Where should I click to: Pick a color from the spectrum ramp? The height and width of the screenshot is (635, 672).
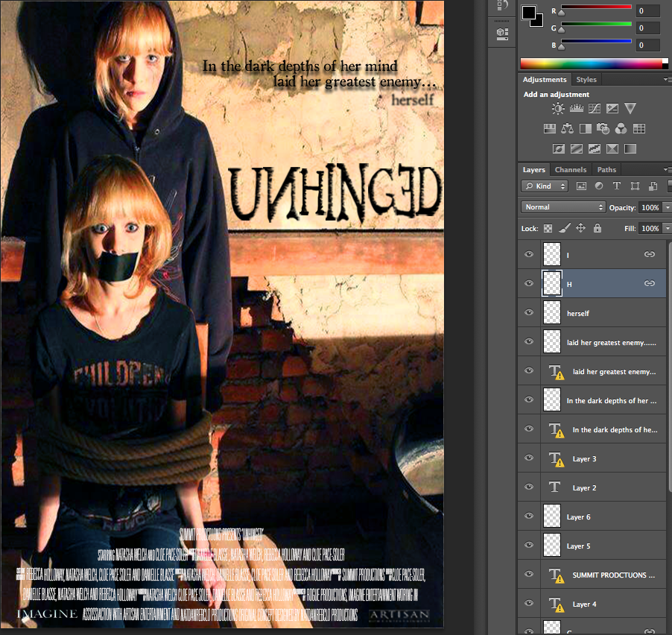point(594,64)
